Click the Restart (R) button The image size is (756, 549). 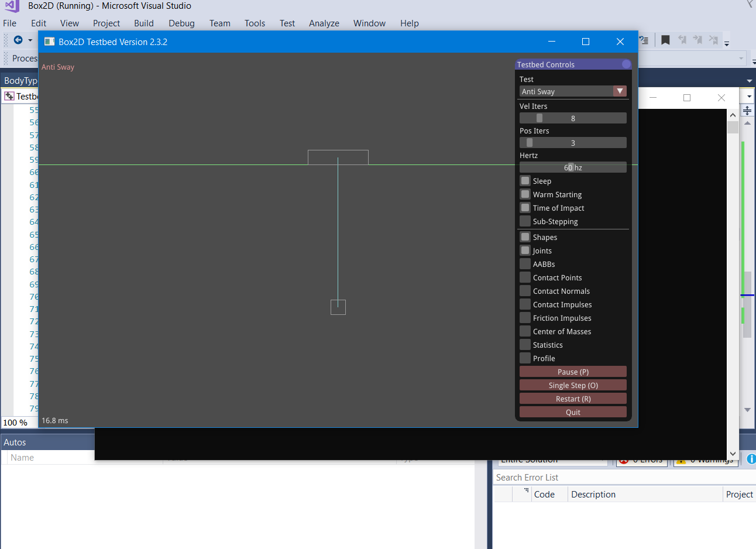click(x=572, y=399)
